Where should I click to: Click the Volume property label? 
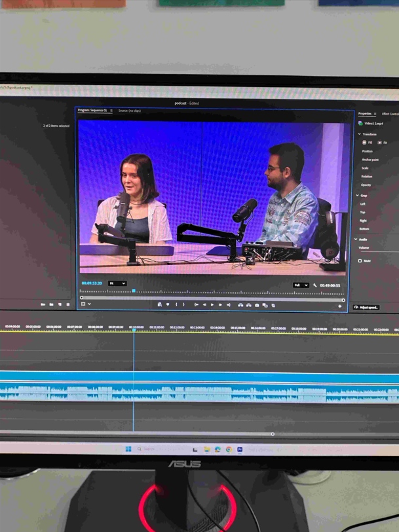click(x=364, y=248)
